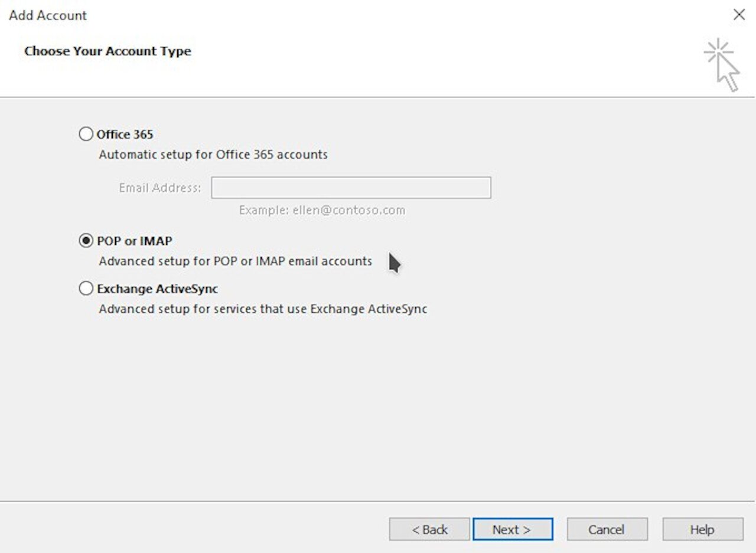Cancel the account setup wizard

click(607, 529)
